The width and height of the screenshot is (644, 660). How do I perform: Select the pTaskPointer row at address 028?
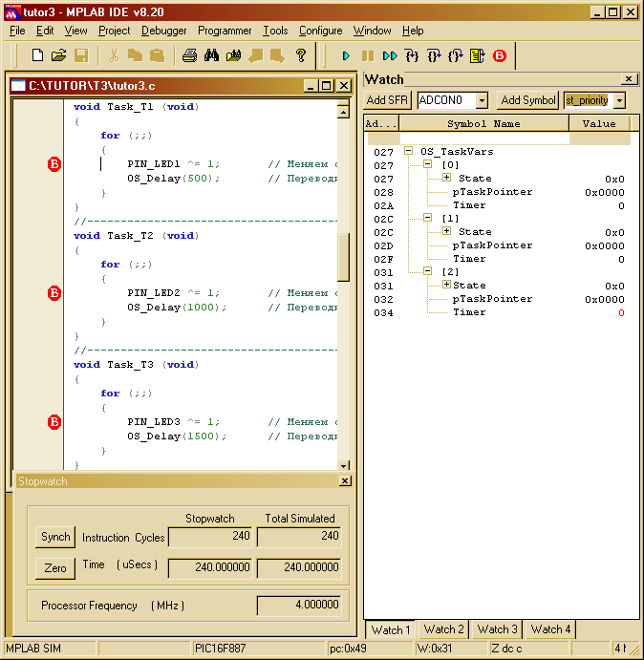(499, 192)
